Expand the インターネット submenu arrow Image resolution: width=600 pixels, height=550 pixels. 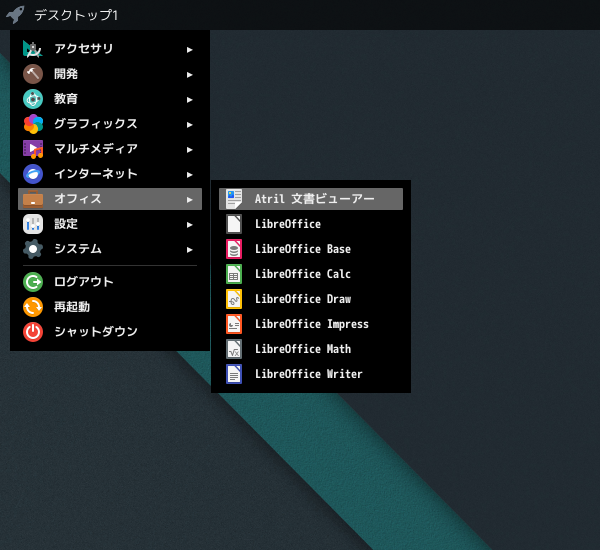[x=189, y=175]
